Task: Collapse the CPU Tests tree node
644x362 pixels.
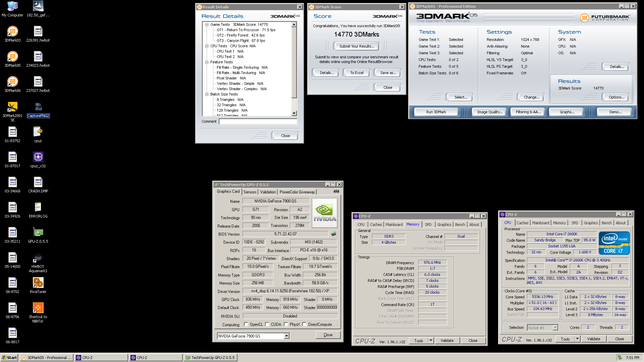Action: coord(207,46)
